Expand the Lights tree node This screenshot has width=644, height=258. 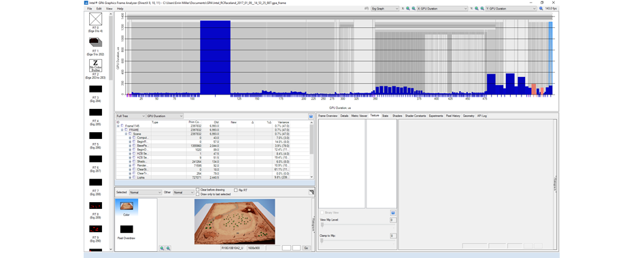(x=130, y=177)
